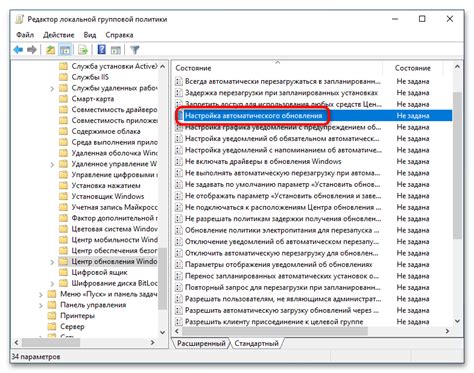Select Повторный запрос для перезагрузки policy

point(283,287)
